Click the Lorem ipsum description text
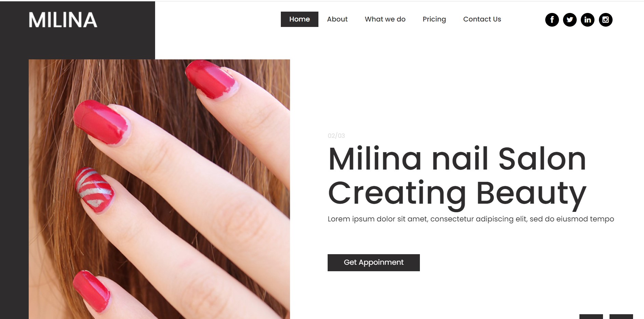644x319 pixels. [x=471, y=219]
